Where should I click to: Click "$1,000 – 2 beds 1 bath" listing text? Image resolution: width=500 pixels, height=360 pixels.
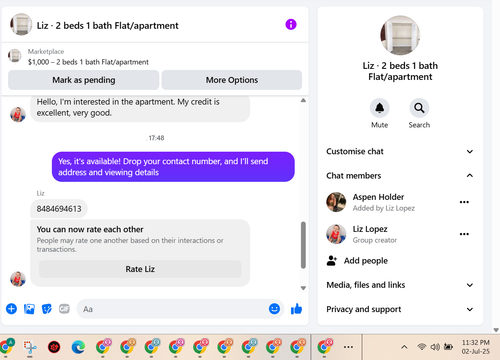[88, 62]
